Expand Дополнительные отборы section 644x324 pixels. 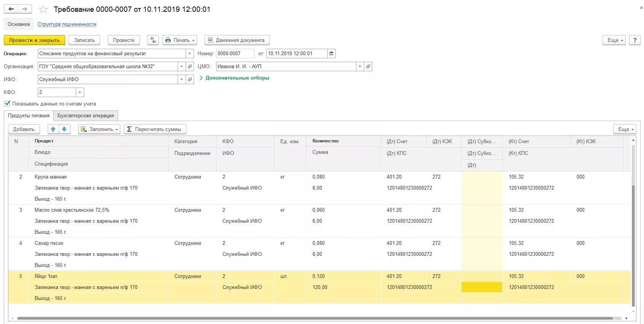[234, 78]
